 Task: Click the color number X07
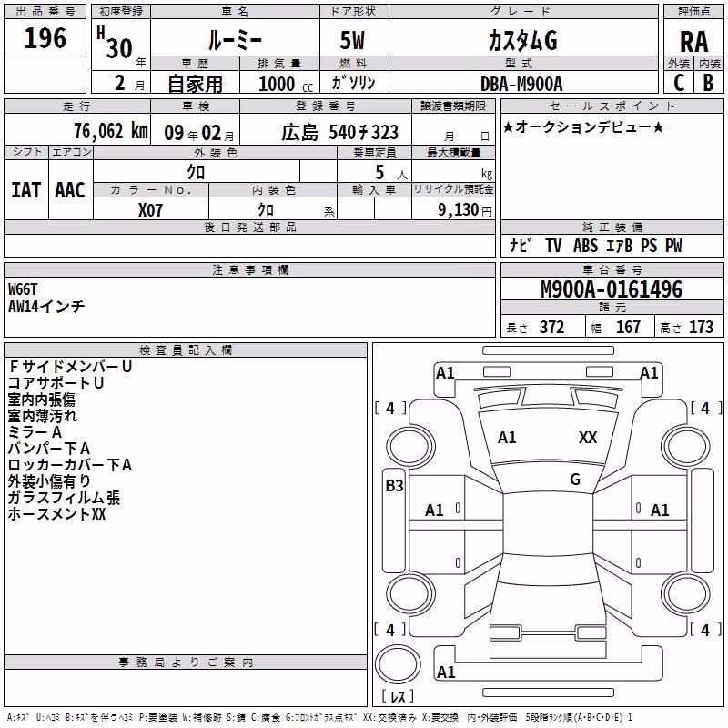[x=150, y=210]
